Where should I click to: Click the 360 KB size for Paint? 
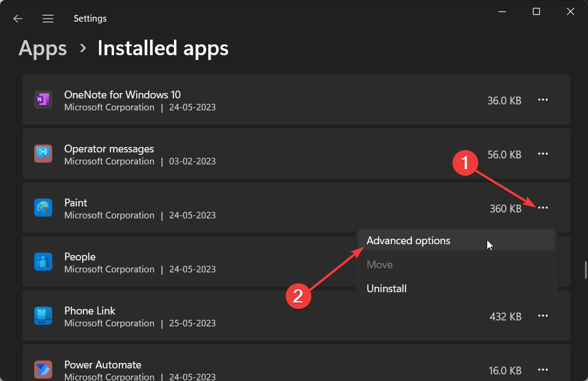505,209
